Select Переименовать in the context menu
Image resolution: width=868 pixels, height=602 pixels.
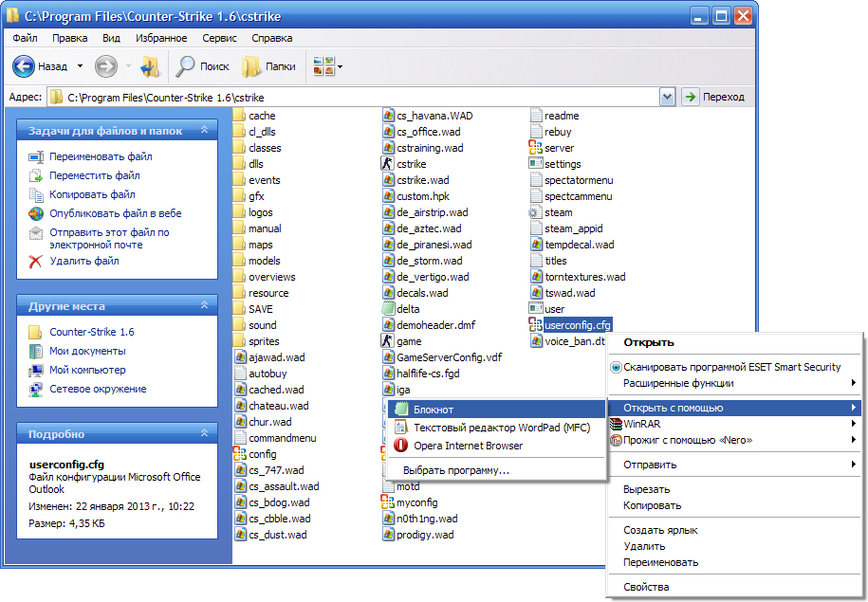734,562
